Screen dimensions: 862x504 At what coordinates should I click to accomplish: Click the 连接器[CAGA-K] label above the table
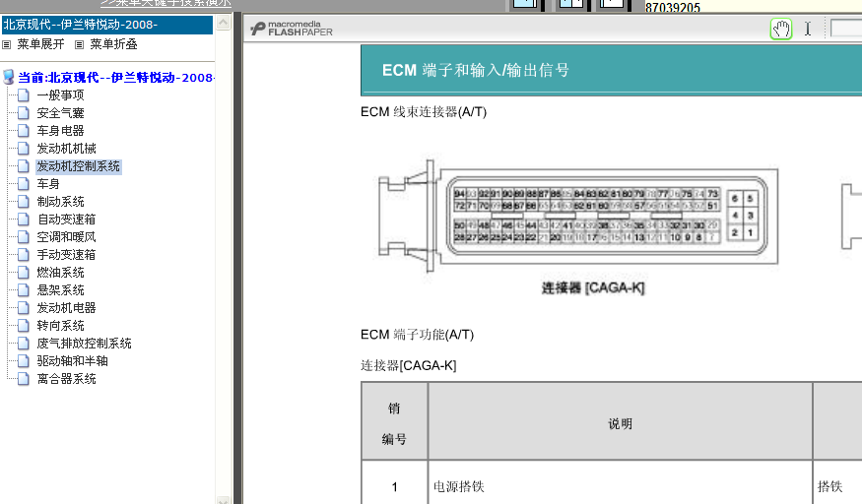coord(409,365)
